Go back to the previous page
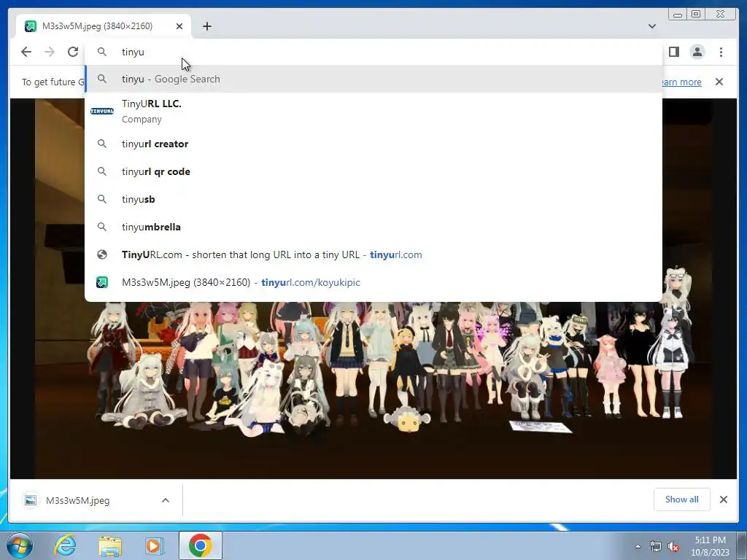Screen dimensions: 747x560 [26, 52]
